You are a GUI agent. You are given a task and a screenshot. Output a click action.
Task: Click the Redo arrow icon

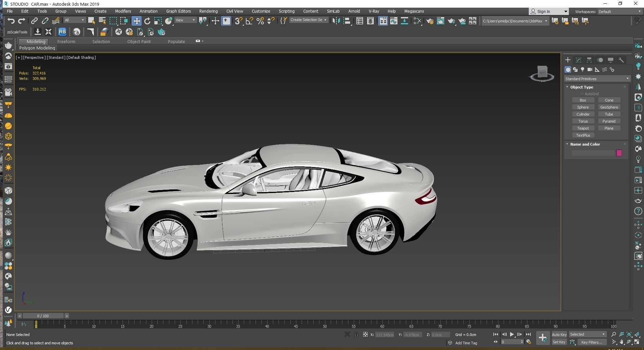[22, 21]
